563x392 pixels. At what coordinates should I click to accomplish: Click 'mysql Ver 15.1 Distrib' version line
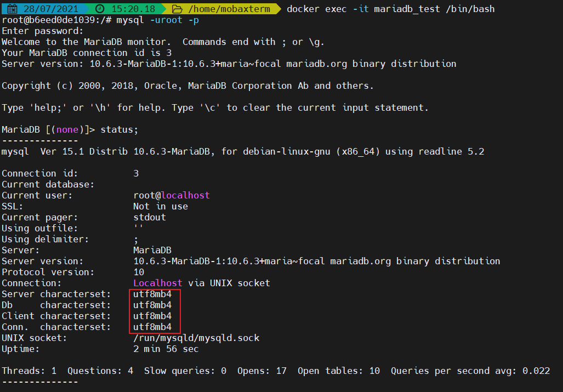tap(243, 151)
